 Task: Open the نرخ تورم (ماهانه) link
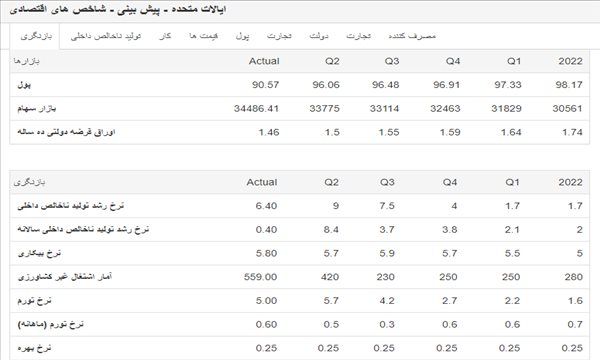tap(51, 324)
